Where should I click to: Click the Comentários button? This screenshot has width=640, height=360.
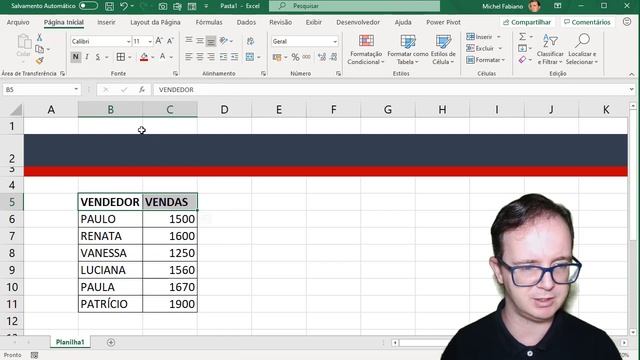[587, 22]
